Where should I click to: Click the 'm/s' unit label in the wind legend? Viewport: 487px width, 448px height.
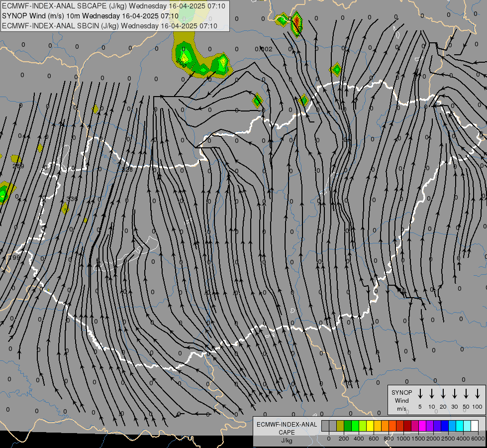[401, 409]
